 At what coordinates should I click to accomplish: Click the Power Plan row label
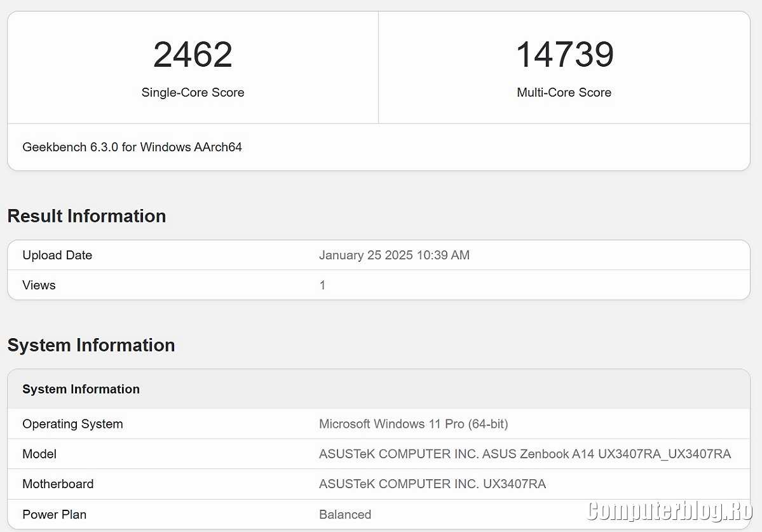(54, 514)
